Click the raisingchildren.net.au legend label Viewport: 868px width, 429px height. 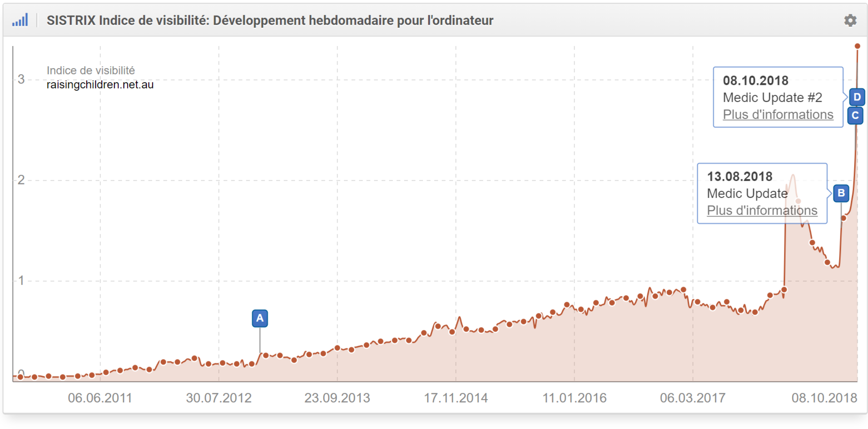pos(100,84)
